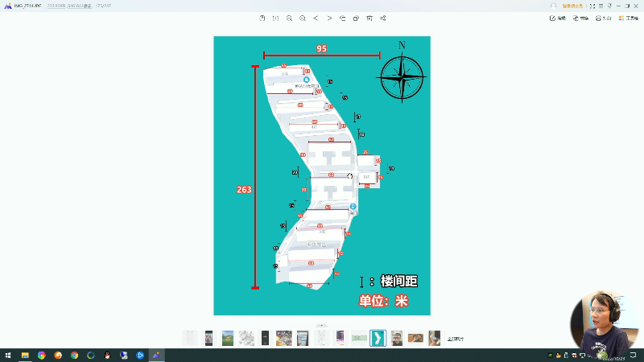
Task: Select the light green banknote-like thumbnail
Action: click(x=359, y=338)
